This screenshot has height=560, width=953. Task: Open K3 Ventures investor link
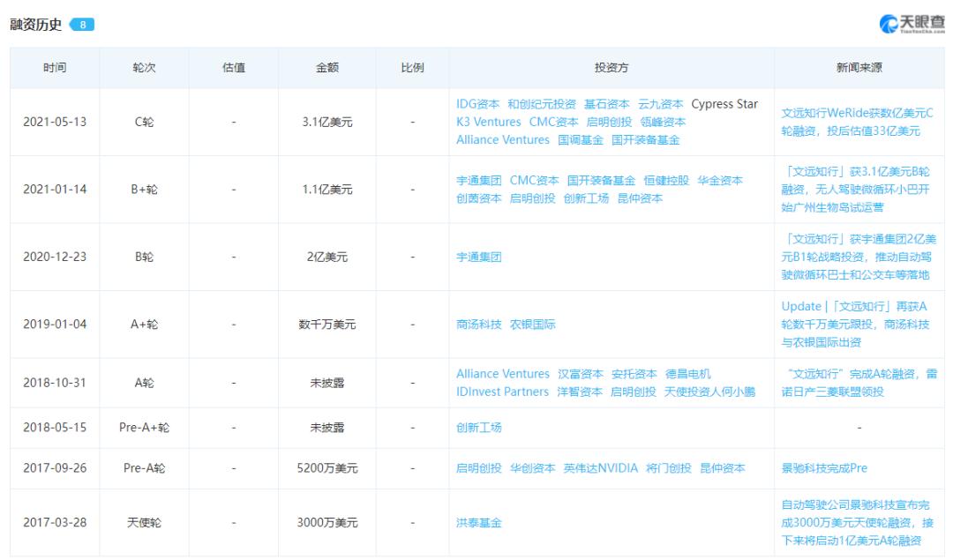[489, 122]
